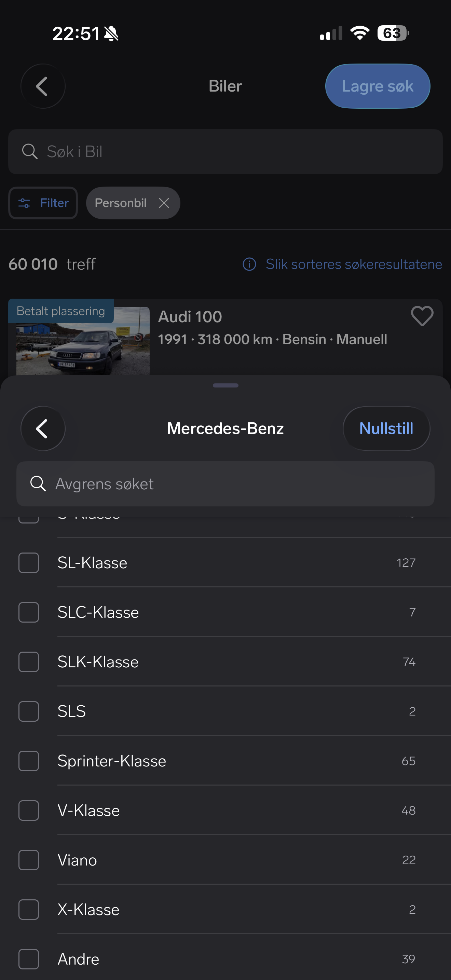Remove the Personbil filter chip

[164, 203]
